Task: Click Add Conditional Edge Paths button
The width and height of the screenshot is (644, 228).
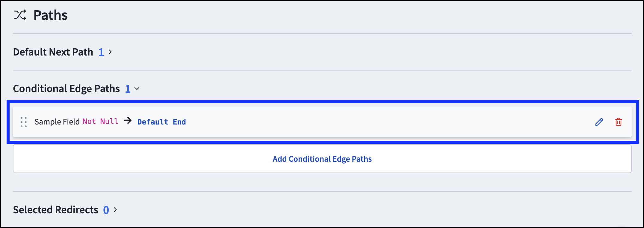Action: tap(322, 159)
